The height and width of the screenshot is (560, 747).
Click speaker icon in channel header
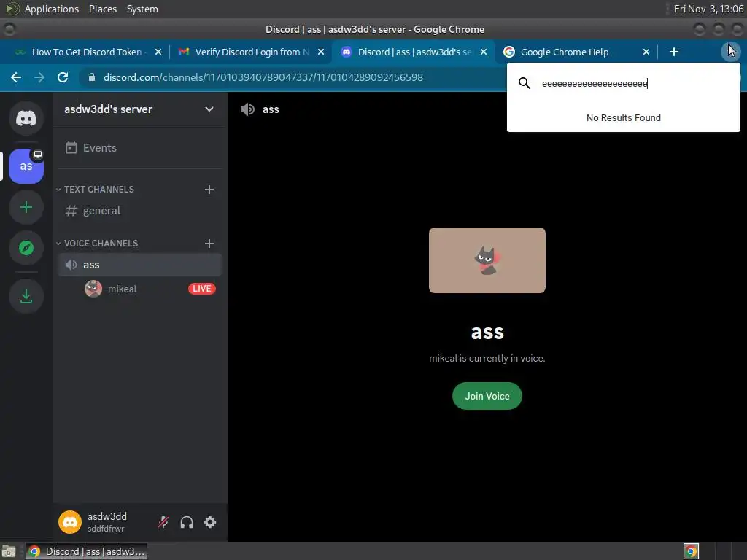click(247, 109)
